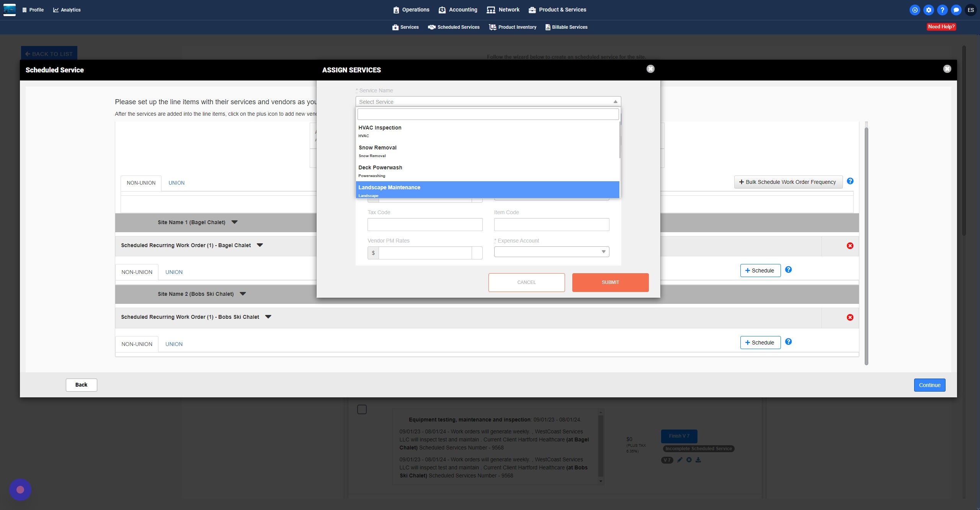
Task: Click the blue Continue button
Action: [929, 385]
